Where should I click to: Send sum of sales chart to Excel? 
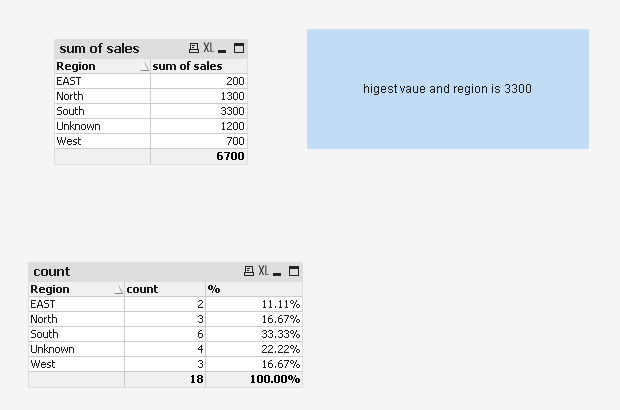[x=208, y=48]
